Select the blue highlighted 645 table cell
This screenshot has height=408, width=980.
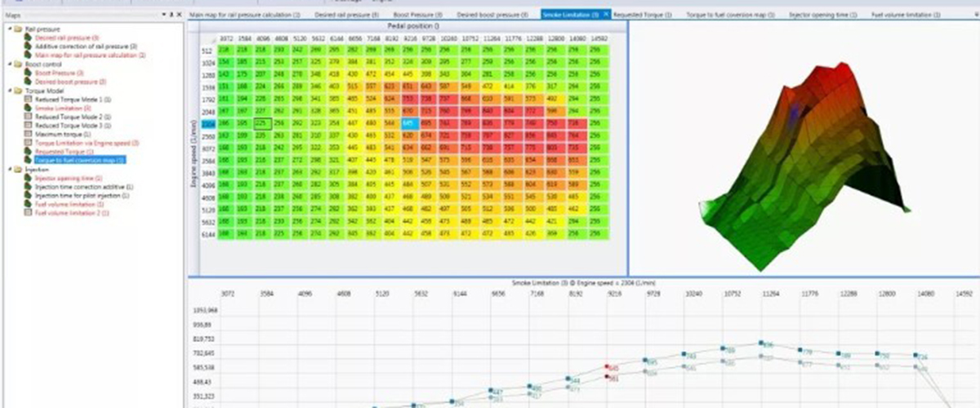click(410, 122)
